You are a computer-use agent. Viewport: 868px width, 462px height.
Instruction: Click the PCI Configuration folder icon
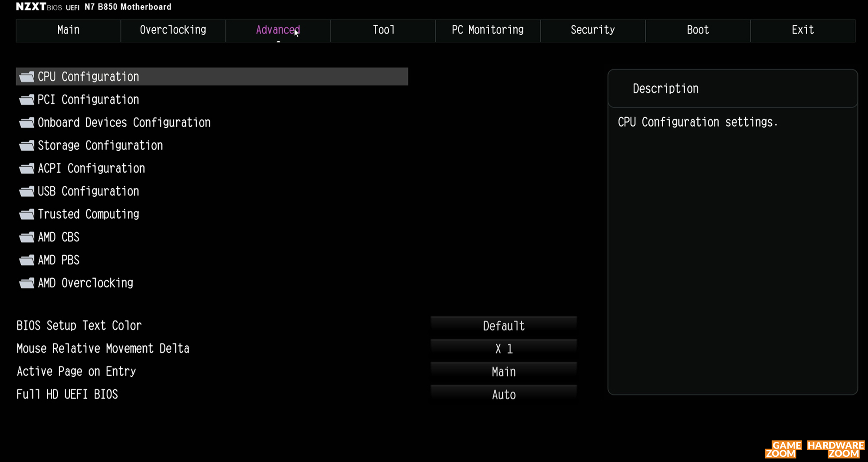(27, 100)
